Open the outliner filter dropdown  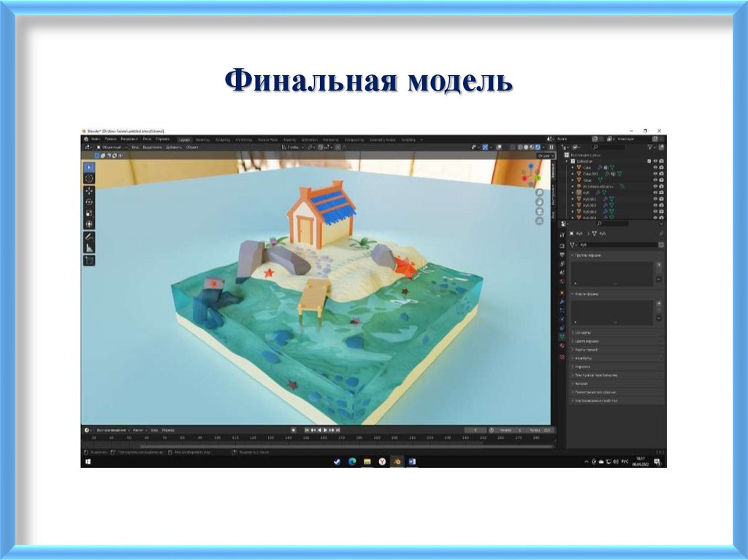point(651,147)
